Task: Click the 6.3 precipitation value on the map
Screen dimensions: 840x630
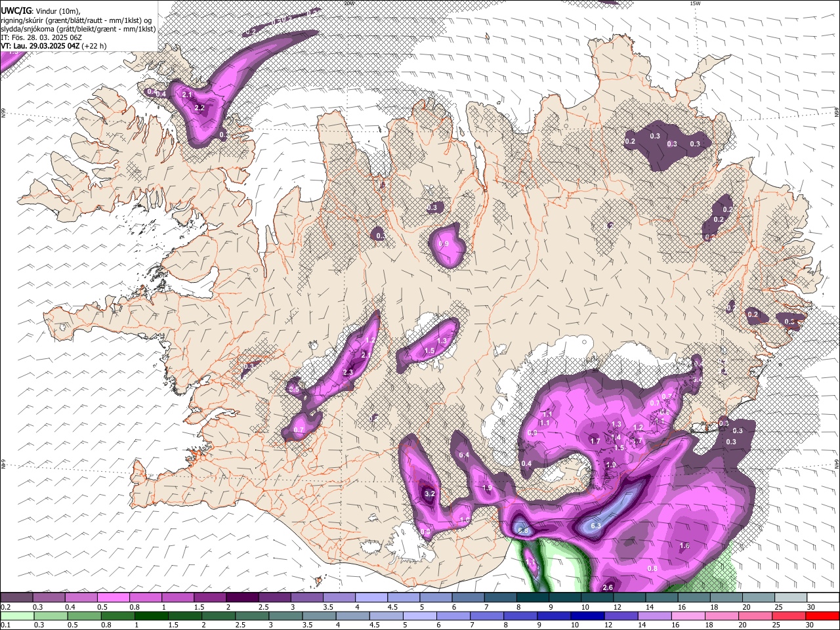Action: (596, 526)
